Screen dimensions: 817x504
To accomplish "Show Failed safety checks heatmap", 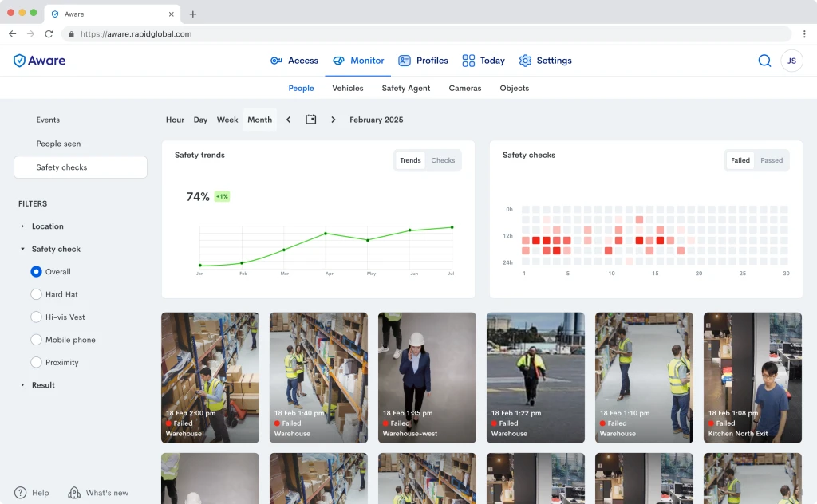I will pyautogui.click(x=740, y=160).
